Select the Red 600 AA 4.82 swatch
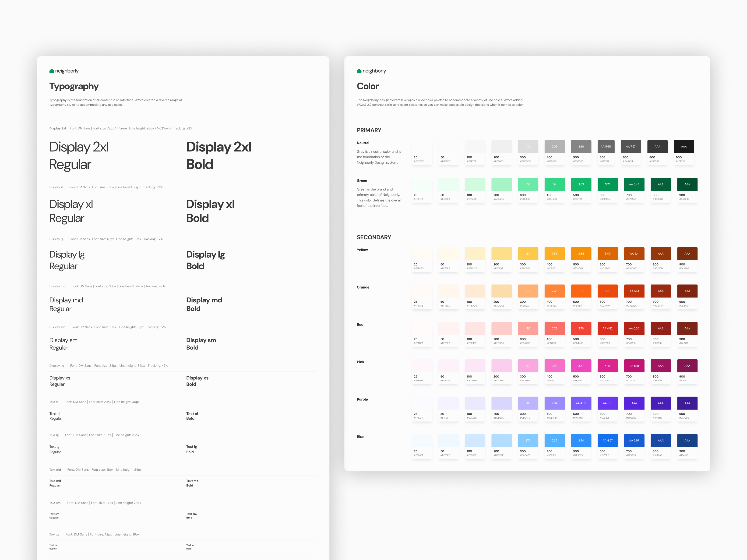The image size is (747, 560). (x=608, y=328)
